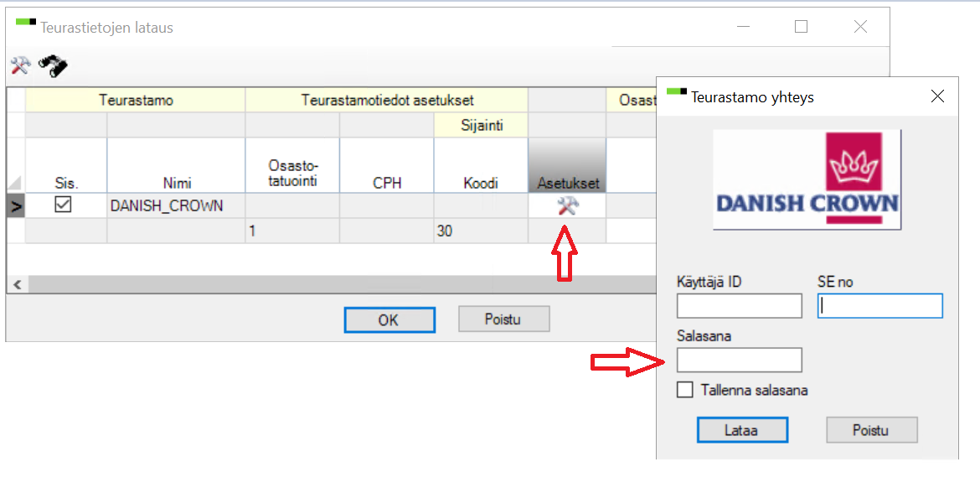Close the Teurastietojen lataus window

click(x=860, y=27)
